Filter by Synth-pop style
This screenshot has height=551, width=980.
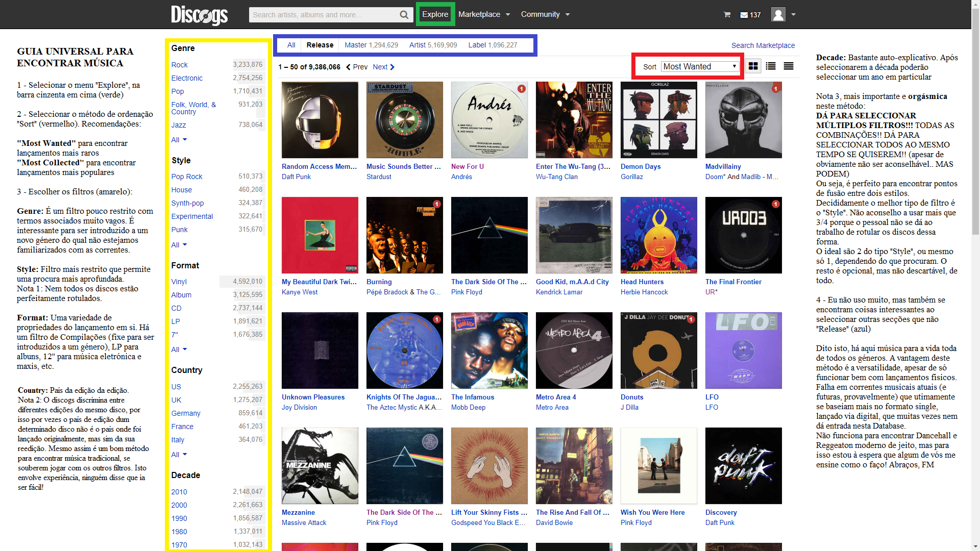[x=187, y=203]
